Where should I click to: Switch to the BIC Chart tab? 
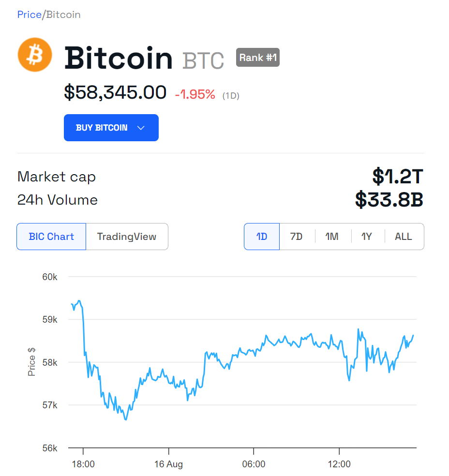pos(51,237)
